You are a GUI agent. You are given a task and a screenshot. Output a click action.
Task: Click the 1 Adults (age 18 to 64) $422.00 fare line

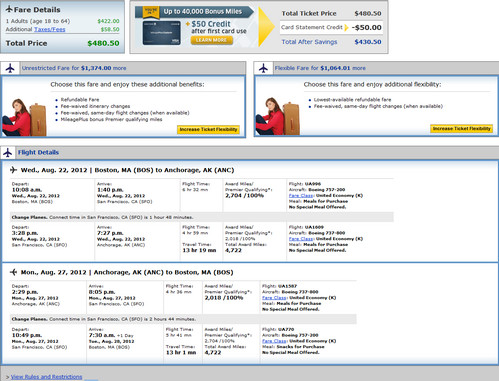62,21
